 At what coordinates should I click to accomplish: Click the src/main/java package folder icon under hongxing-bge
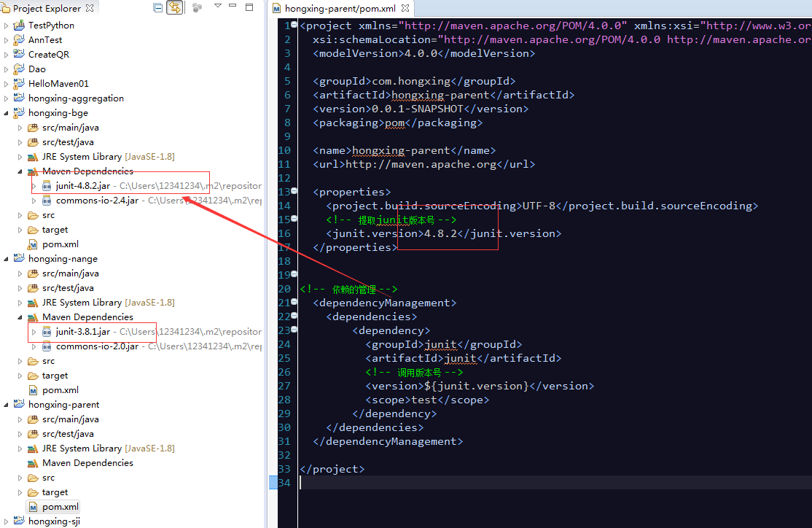click(x=33, y=128)
